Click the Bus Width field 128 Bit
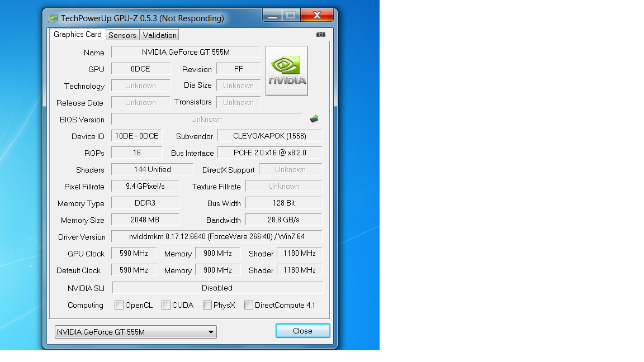Viewport: 644px width, 362px height. 284,203
